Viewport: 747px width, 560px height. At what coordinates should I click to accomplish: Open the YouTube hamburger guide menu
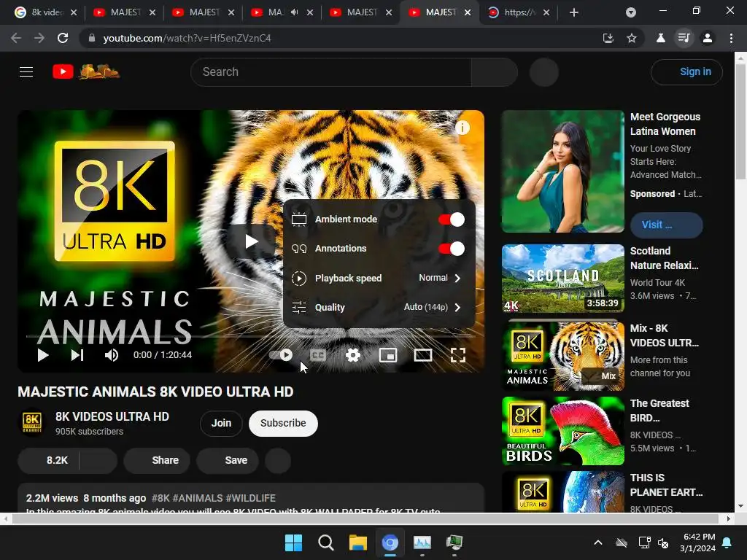click(x=26, y=72)
